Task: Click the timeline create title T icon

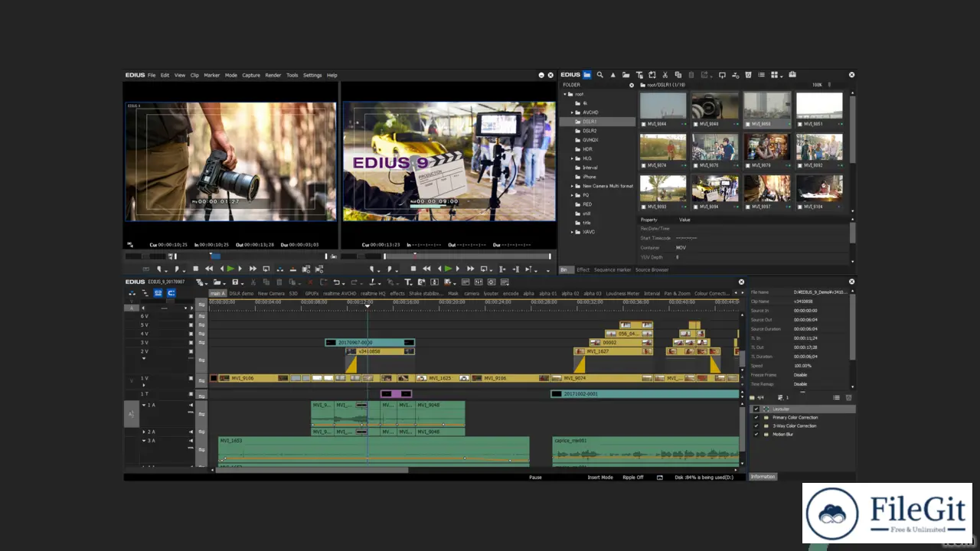Action: pos(407,282)
